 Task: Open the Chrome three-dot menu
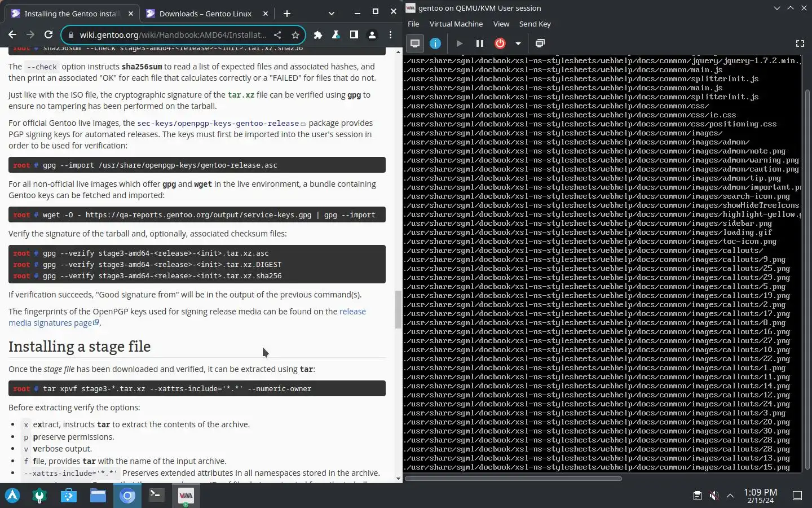(x=390, y=35)
